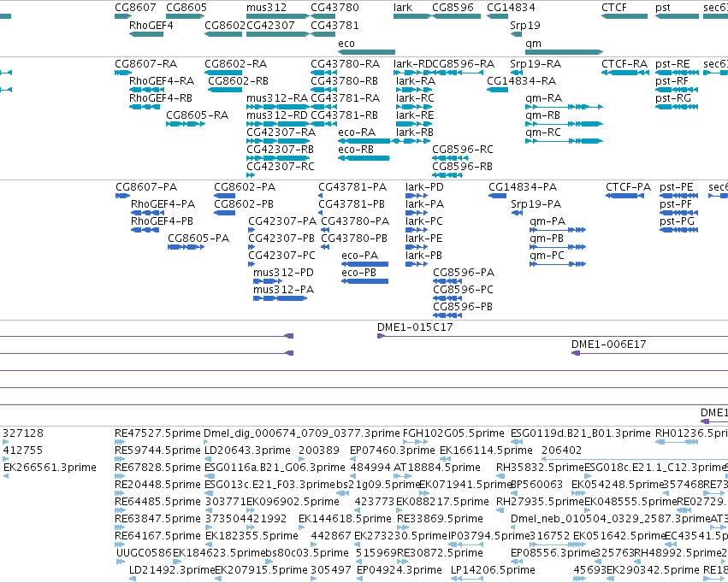Click EST RE64167.5prime

coord(158,536)
